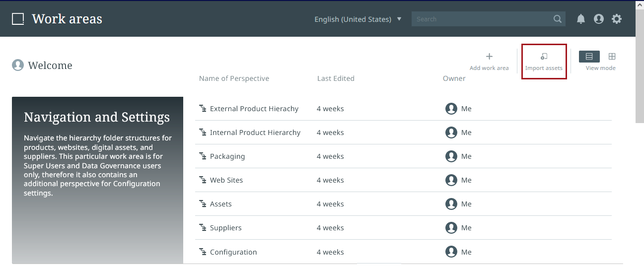This screenshot has height=266, width=644.
Task: Open the Internal Product Hierarchy perspective
Action: click(x=255, y=133)
